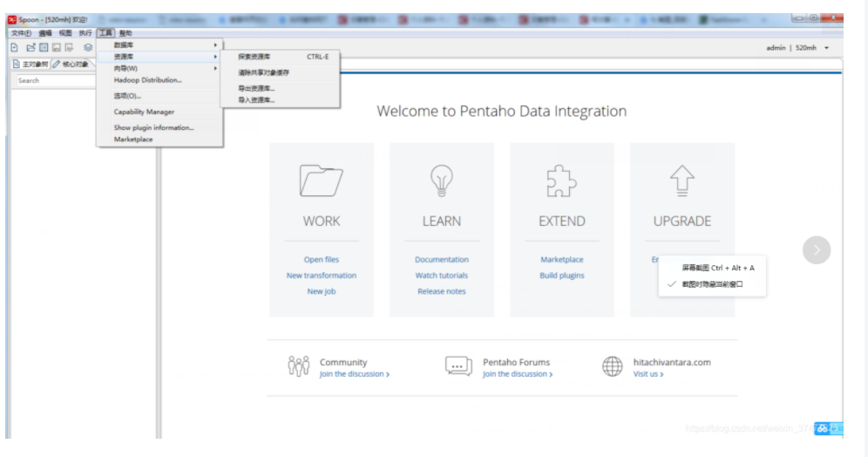Expand the 资源库 submenu entry
Image resolution: width=868 pixels, height=457 pixels.
(160, 57)
